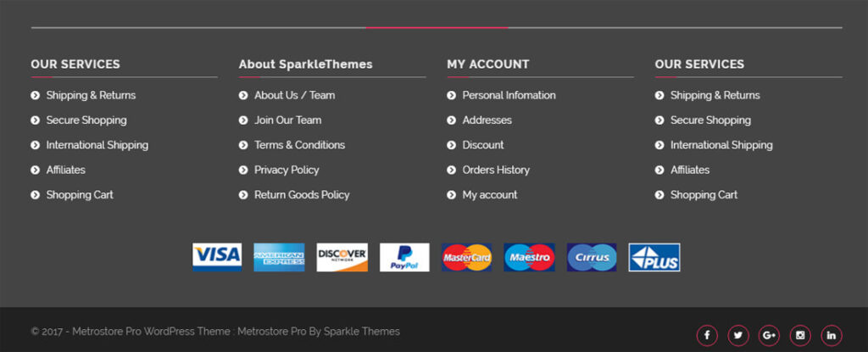Click the Facebook social icon

point(707,335)
